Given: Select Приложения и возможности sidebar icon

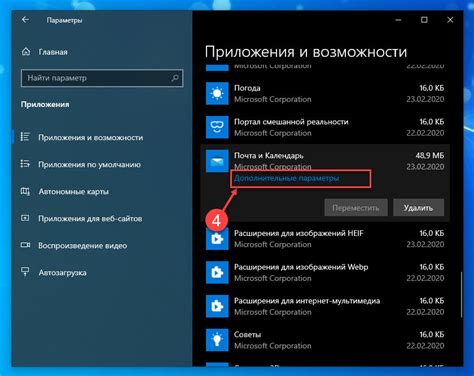Looking at the screenshot, I should pos(25,137).
